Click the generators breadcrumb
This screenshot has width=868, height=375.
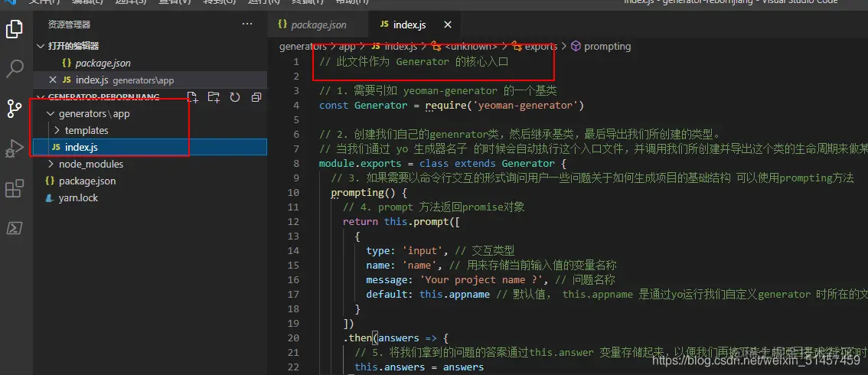click(x=303, y=47)
